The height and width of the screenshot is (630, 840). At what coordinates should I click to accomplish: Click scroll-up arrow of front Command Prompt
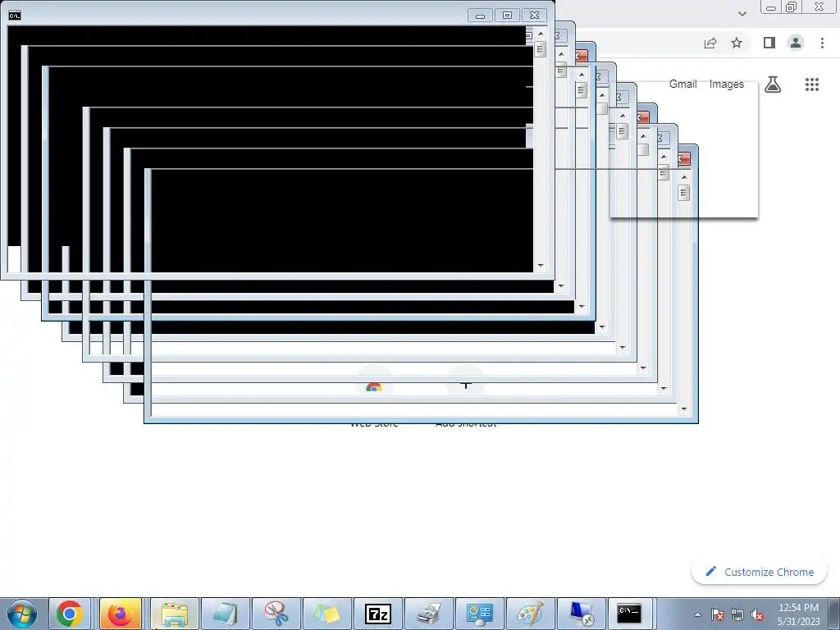541,33
